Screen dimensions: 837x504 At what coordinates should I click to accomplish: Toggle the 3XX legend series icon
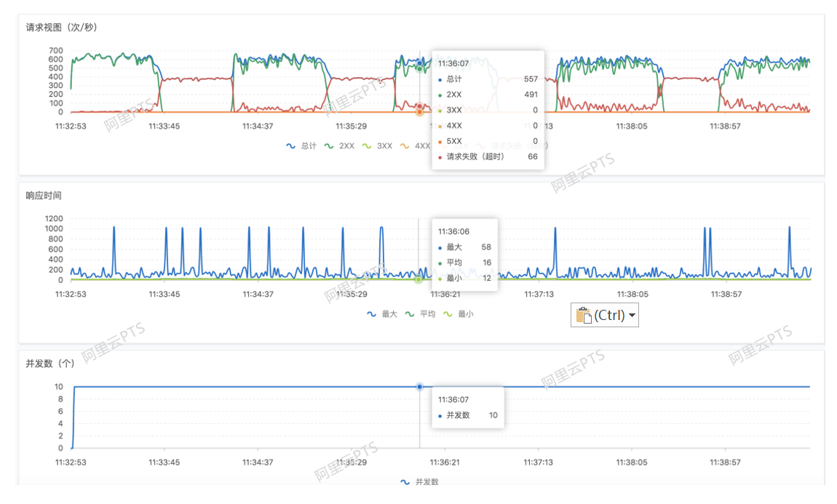tap(367, 145)
